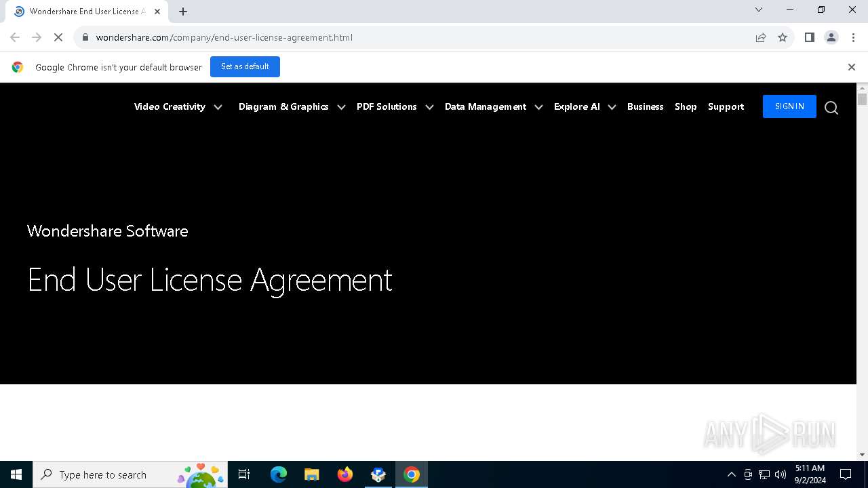Click the page vertical scrollbar thumb

click(x=863, y=100)
